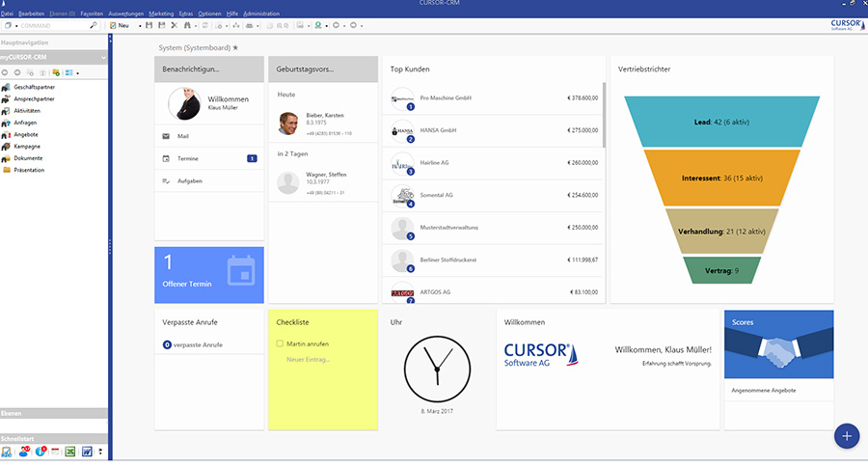Click the calendar icon on Offener Termin tile

[x=240, y=271]
